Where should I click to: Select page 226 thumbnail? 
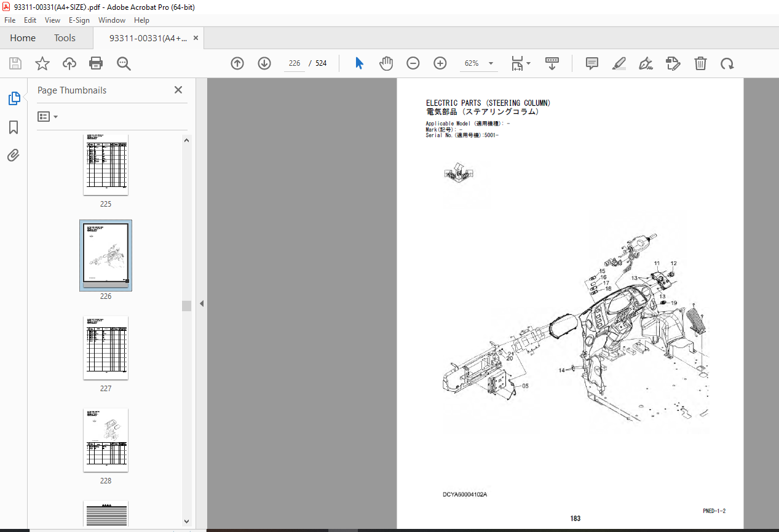click(x=106, y=255)
